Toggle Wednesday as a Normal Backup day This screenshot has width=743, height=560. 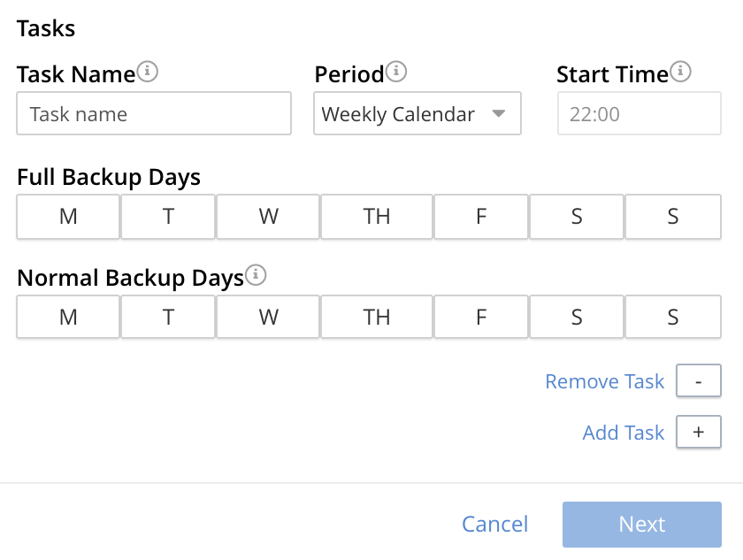click(x=267, y=318)
